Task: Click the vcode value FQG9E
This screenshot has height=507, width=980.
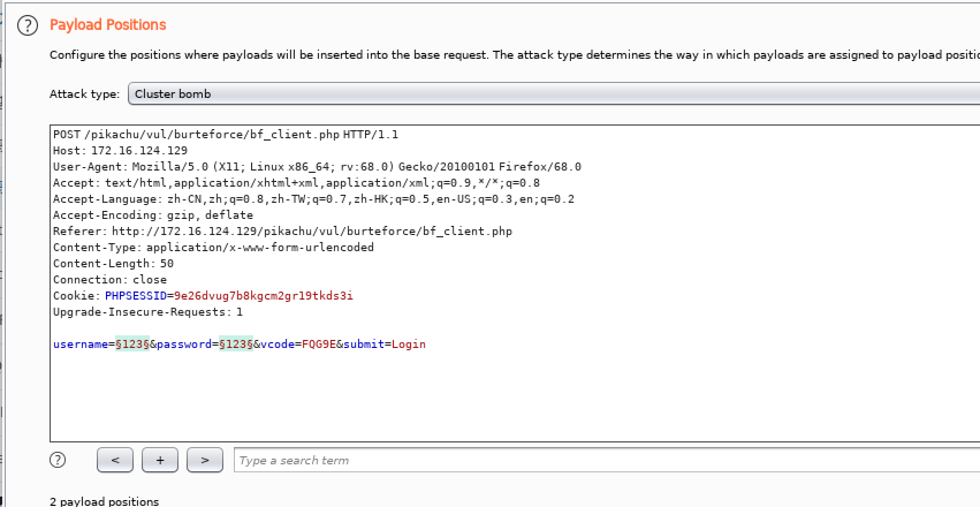Action: point(319,344)
